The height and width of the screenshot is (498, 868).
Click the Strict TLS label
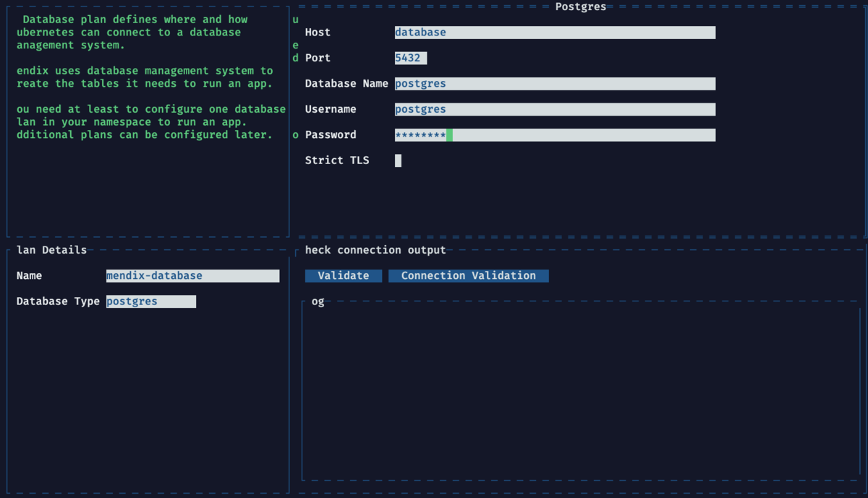(x=337, y=160)
